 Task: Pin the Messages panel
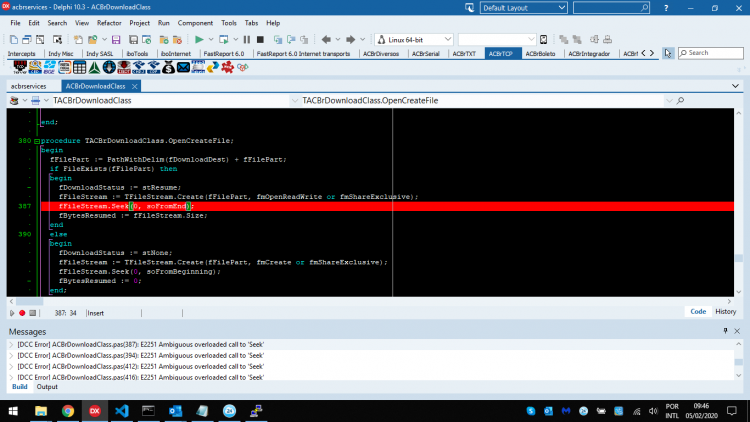(x=725, y=331)
